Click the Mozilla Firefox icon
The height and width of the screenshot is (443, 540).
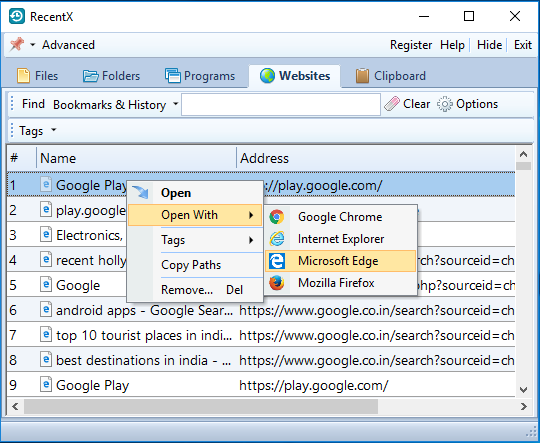click(277, 283)
